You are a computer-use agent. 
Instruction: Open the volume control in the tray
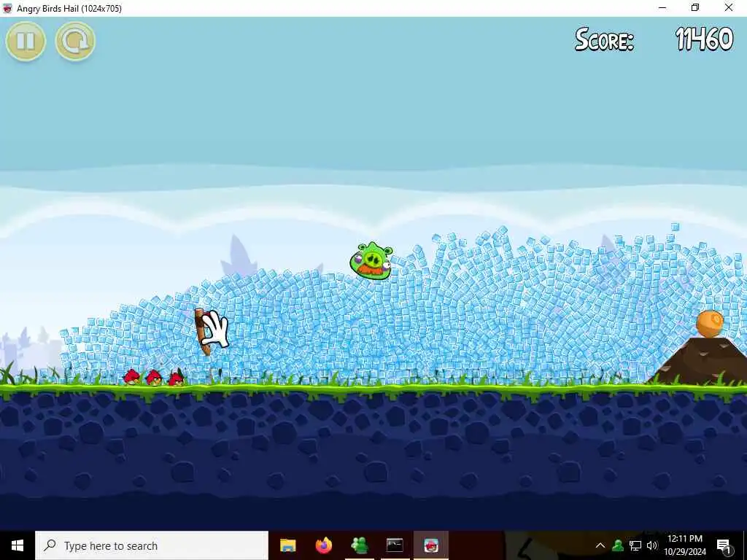(x=652, y=545)
